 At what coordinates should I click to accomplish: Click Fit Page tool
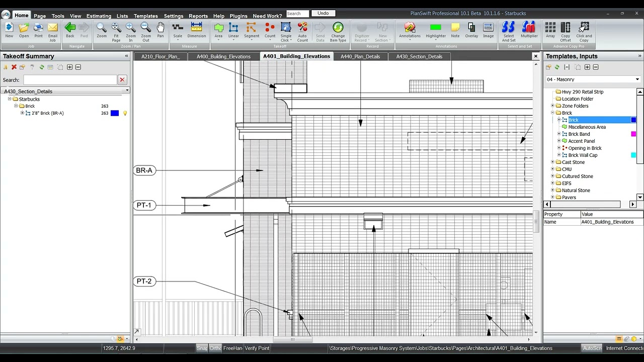[116, 31]
